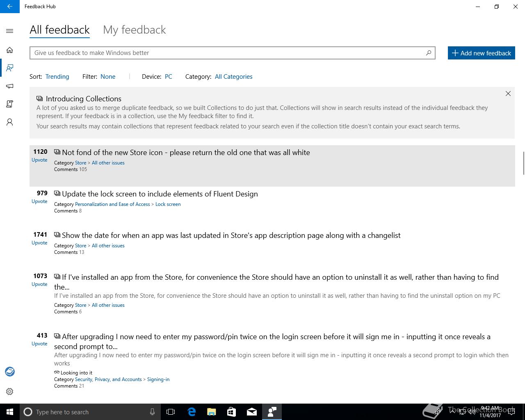Upvote the uninstall option feedback with 1073 votes
This screenshot has height=420, width=525.
39,284
